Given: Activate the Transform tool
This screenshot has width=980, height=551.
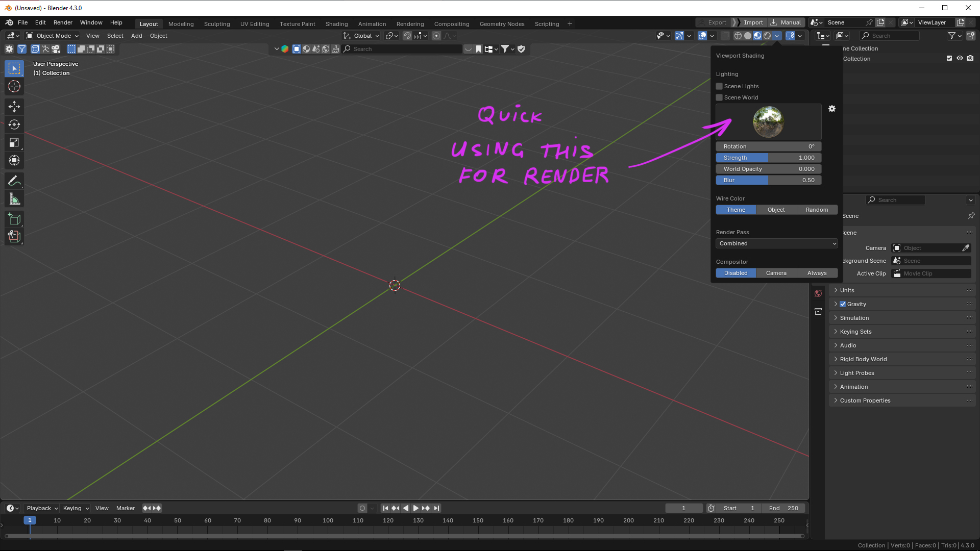Looking at the screenshot, I should click(14, 160).
